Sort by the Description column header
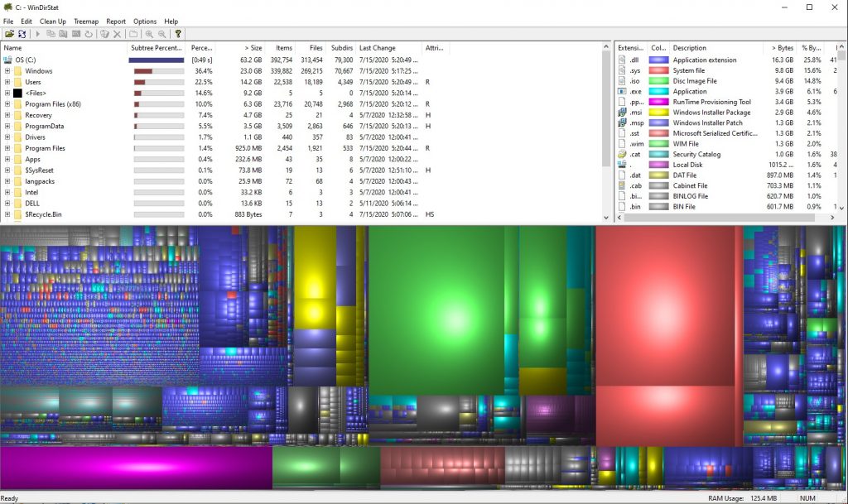The height and width of the screenshot is (504, 848). click(715, 48)
